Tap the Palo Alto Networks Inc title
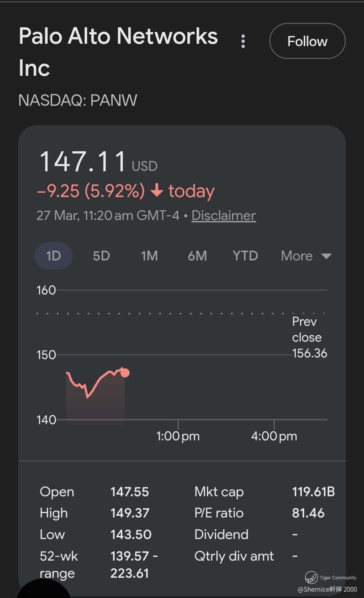Viewport: 364px width, 598px height. pyautogui.click(x=118, y=51)
